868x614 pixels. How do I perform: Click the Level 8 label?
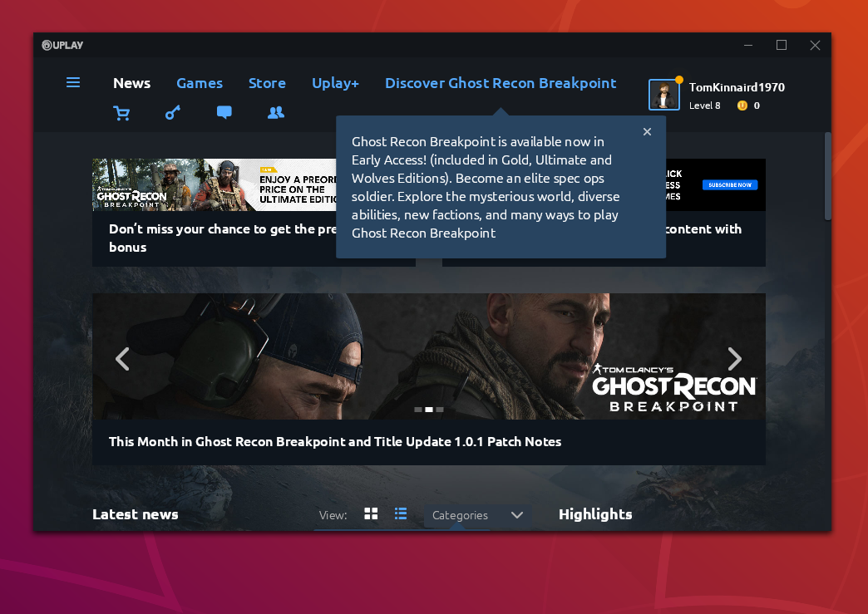[705, 106]
